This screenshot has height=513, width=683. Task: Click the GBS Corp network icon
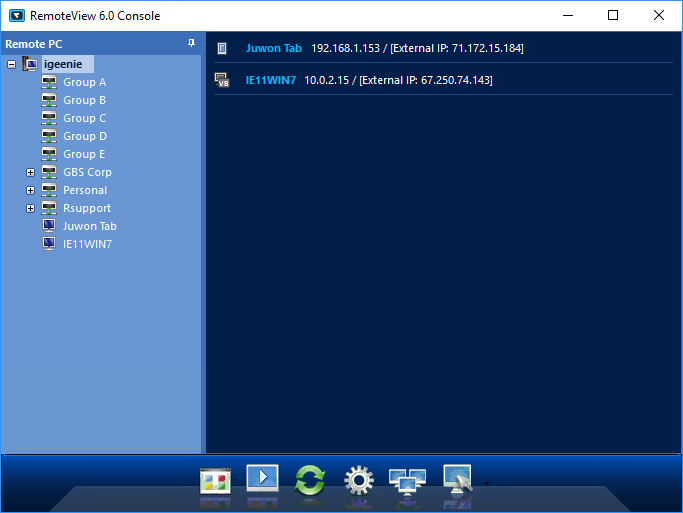tap(49, 172)
